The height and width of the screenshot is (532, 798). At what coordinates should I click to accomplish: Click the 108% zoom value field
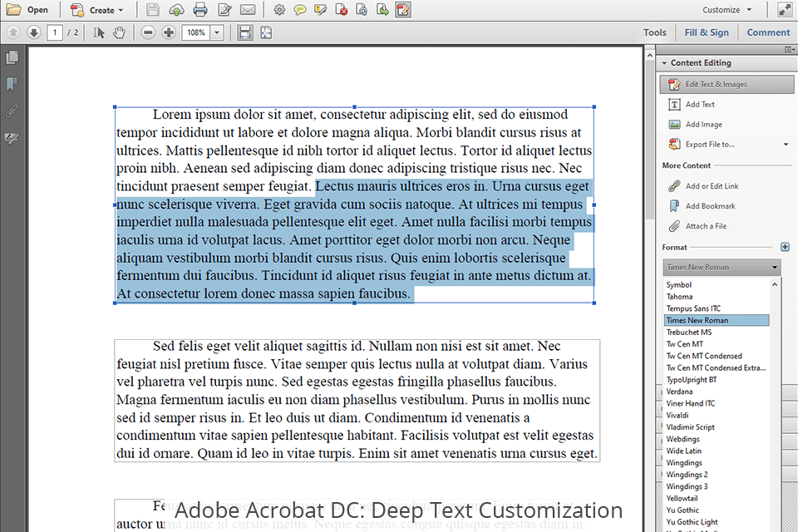[196, 32]
